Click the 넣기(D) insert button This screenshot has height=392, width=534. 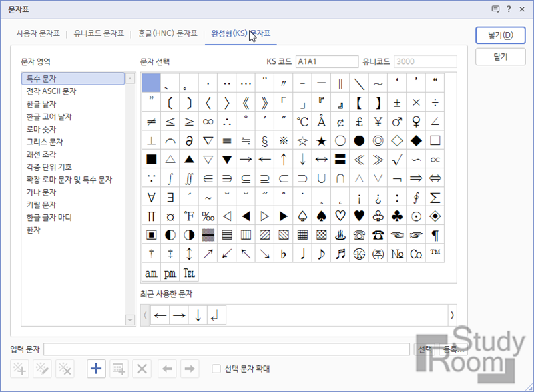tap(500, 35)
